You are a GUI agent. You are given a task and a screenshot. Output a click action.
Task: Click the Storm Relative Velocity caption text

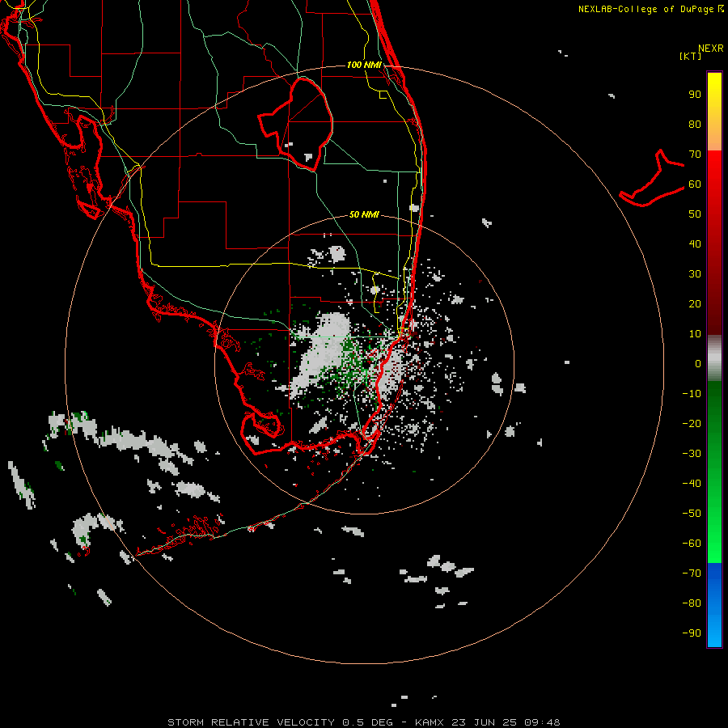pyautogui.click(x=363, y=722)
